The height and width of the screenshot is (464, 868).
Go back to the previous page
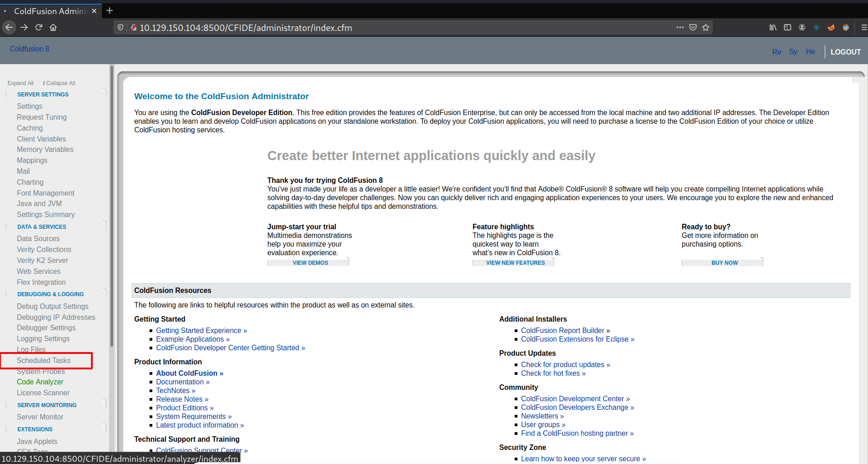point(9,27)
